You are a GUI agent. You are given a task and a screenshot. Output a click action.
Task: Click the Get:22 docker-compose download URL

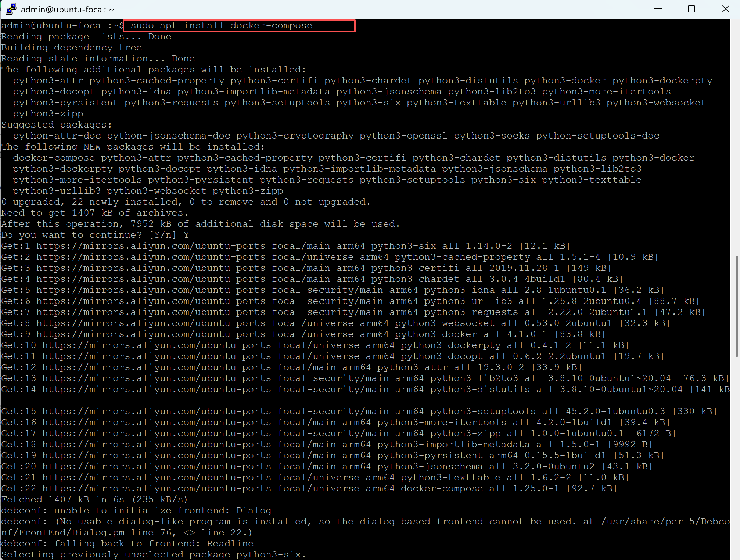157,489
